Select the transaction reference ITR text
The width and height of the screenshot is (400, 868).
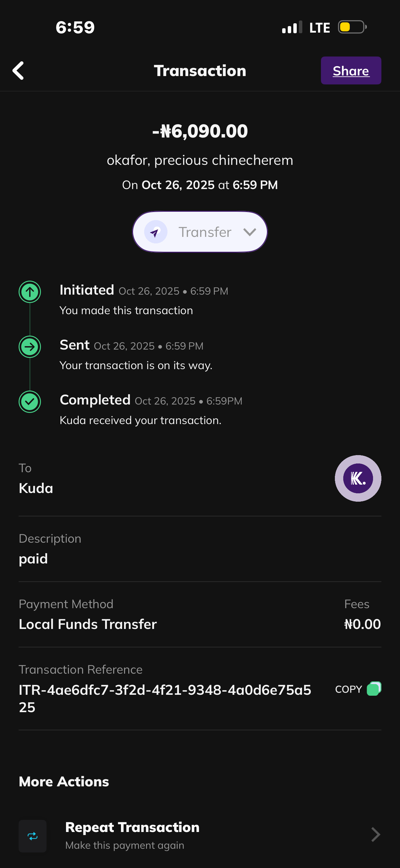(165, 698)
